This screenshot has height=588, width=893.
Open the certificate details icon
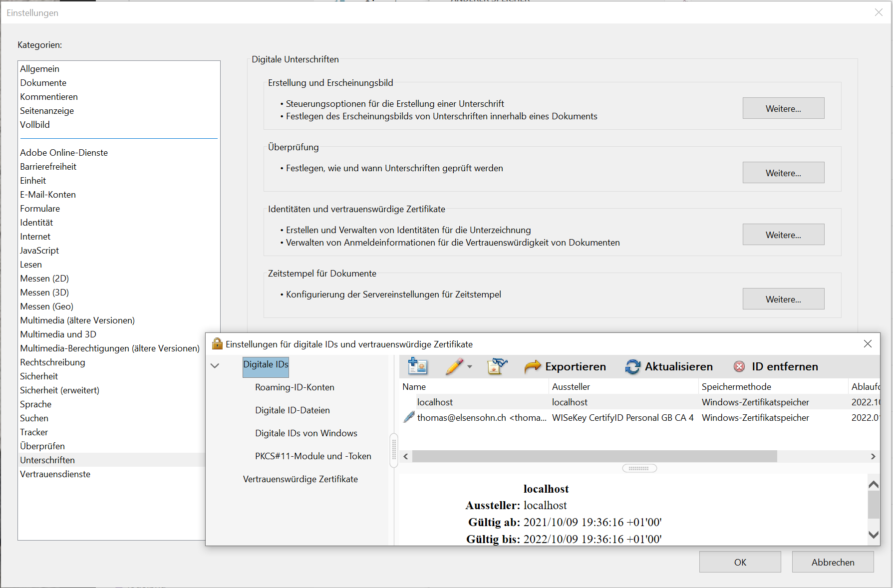tap(497, 366)
